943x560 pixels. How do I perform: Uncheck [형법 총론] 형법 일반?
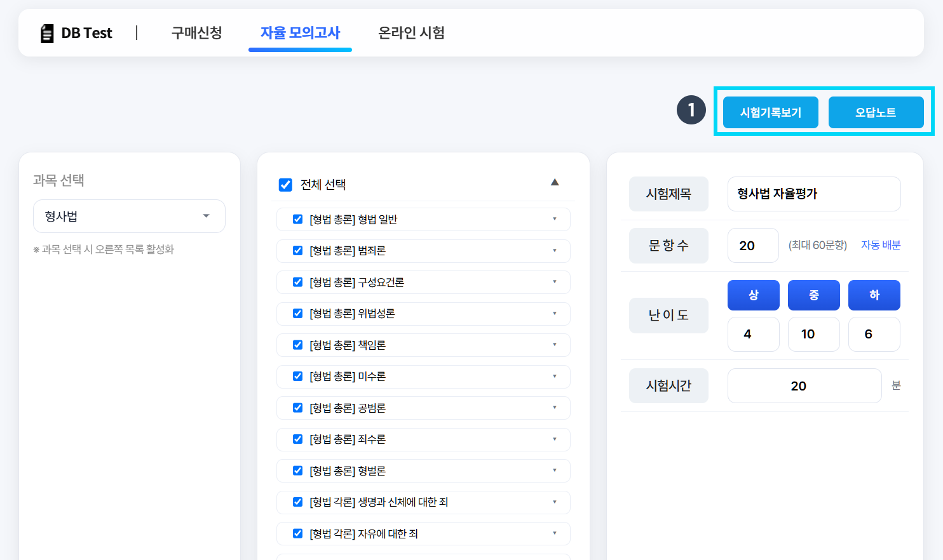[x=297, y=218]
